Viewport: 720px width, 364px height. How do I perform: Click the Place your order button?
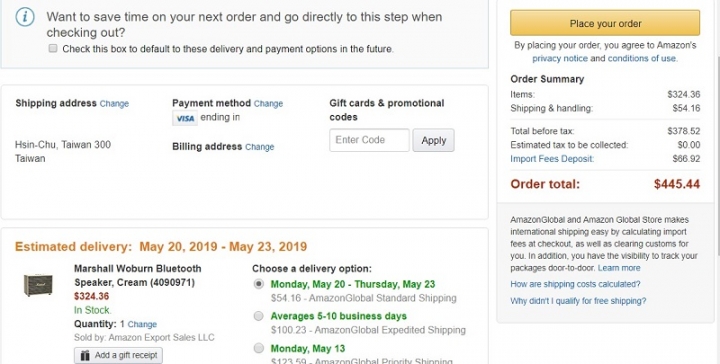(x=605, y=23)
